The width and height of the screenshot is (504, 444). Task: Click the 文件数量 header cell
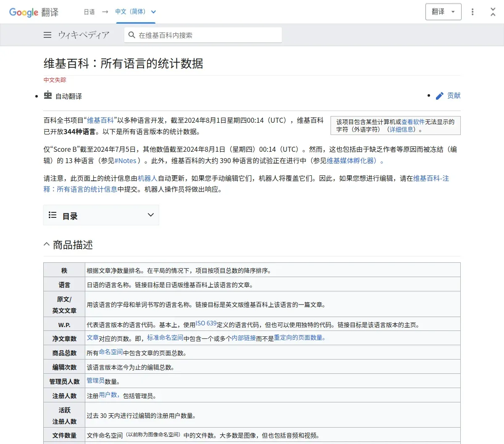pyautogui.click(x=64, y=435)
